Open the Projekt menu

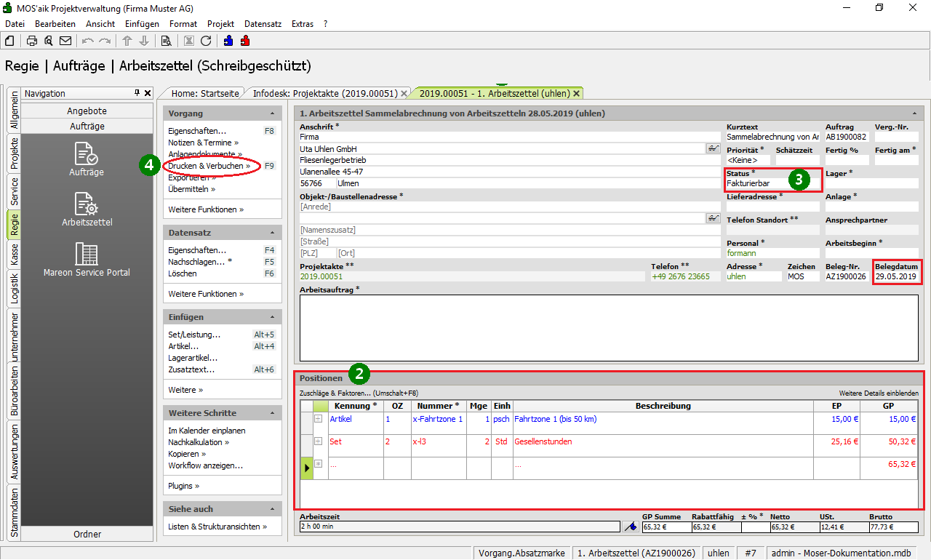tap(220, 23)
